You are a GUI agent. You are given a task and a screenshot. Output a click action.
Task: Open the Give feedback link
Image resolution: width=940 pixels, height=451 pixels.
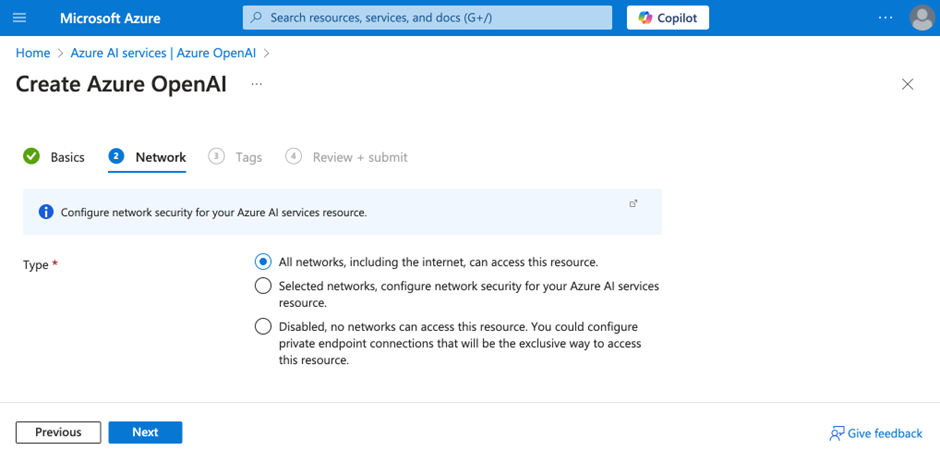pyautogui.click(x=876, y=433)
